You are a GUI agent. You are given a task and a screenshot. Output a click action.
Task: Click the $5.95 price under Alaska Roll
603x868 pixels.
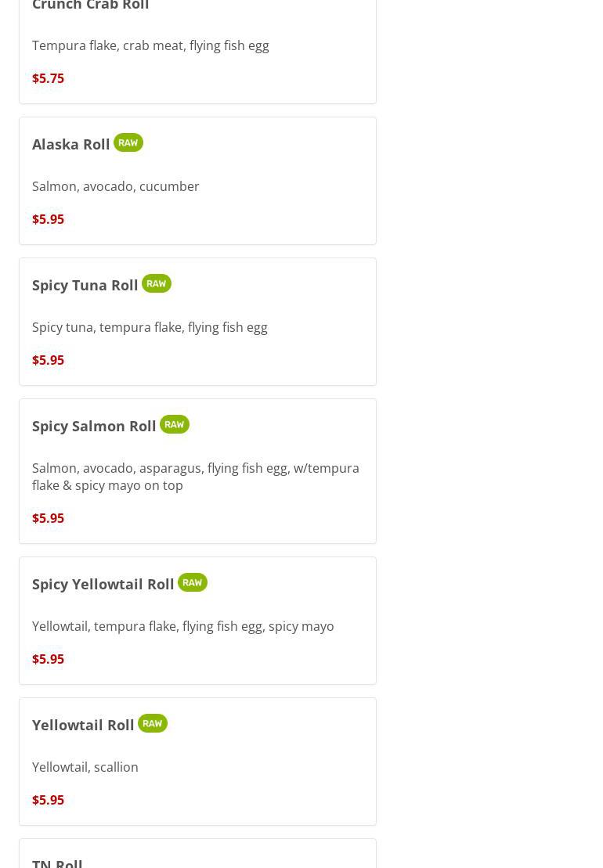(48, 219)
